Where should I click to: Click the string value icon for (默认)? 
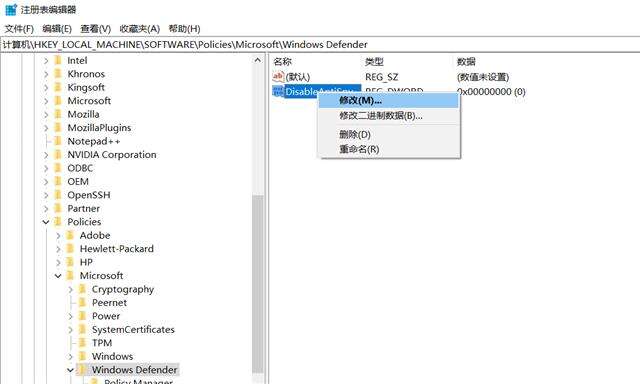[278, 77]
